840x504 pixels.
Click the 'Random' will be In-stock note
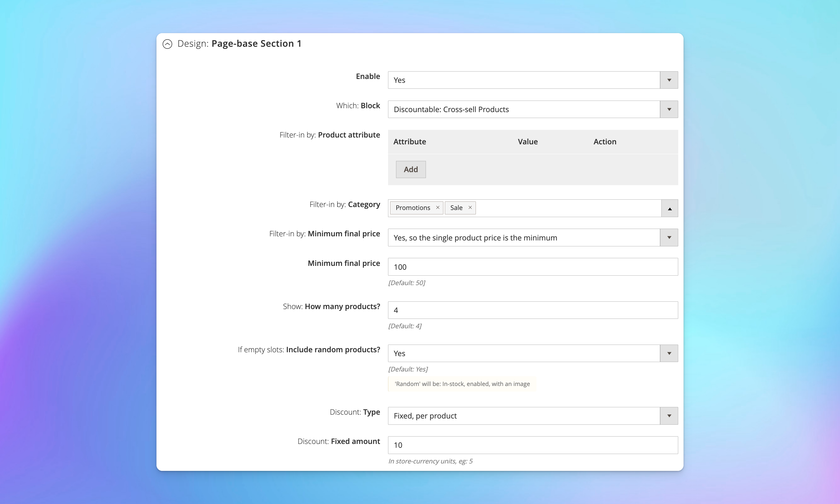[x=462, y=384]
